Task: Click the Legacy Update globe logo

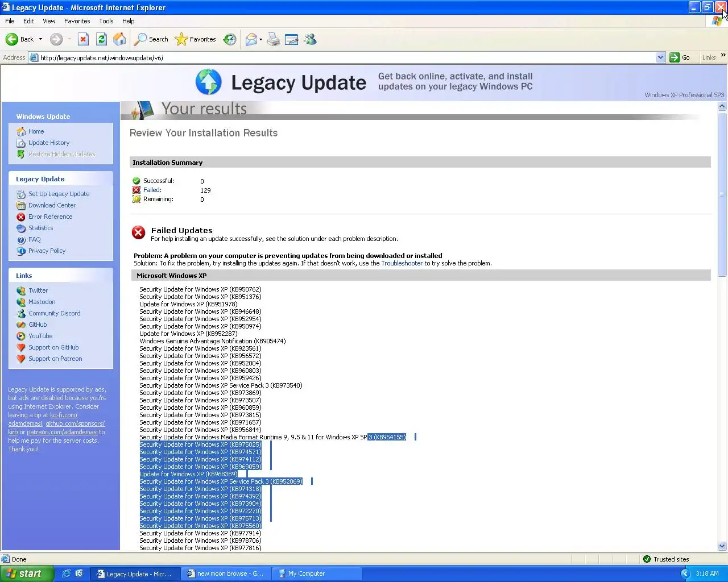Action: click(x=209, y=82)
